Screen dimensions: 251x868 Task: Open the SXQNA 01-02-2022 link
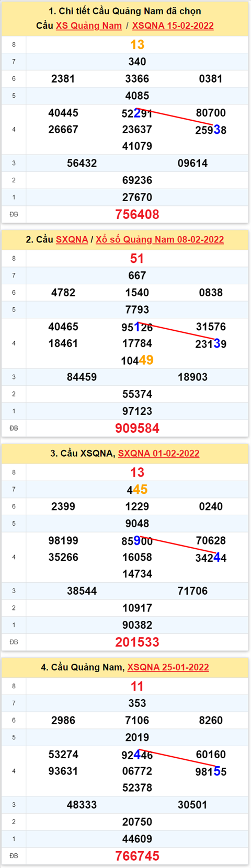tap(159, 453)
